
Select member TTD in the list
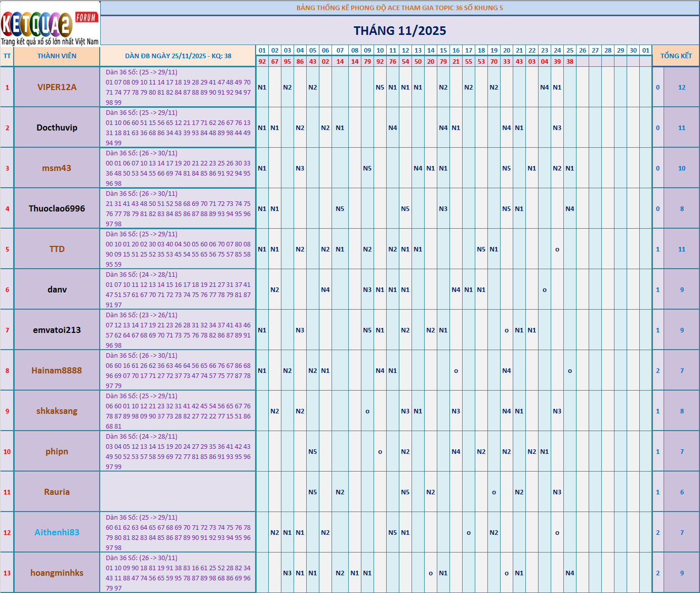(x=57, y=249)
